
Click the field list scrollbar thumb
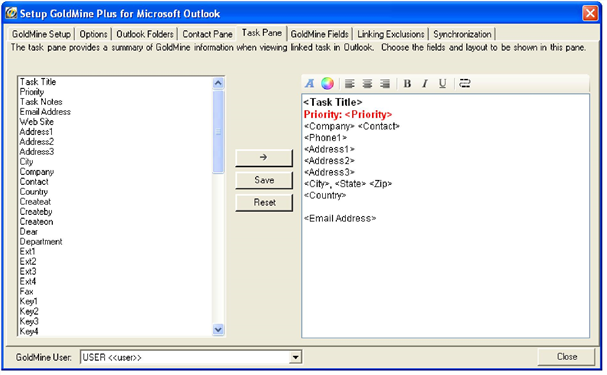coord(218,132)
